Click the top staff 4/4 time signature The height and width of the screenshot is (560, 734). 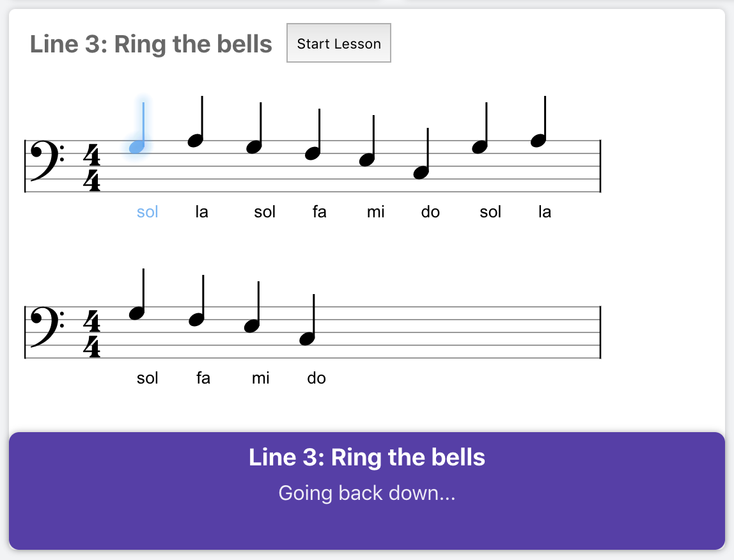pos(92,167)
